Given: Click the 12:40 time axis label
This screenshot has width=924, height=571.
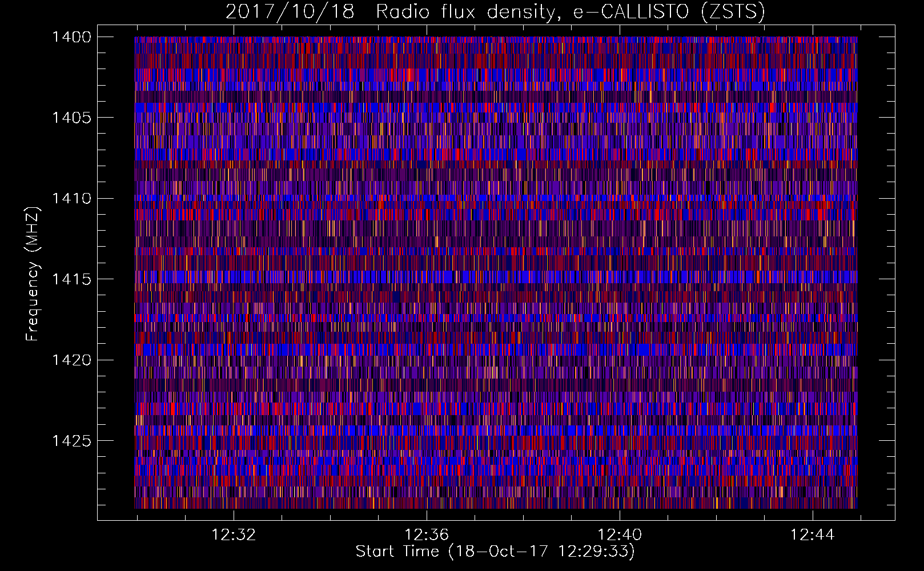Looking at the screenshot, I should point(620,535).
